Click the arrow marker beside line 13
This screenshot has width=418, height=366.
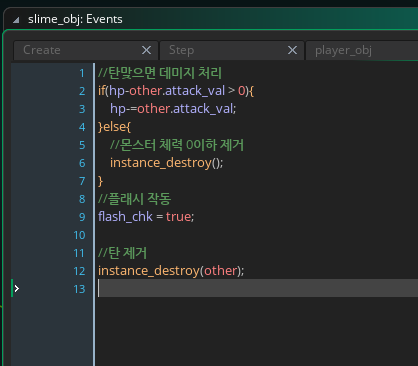[x=17, y=288]
